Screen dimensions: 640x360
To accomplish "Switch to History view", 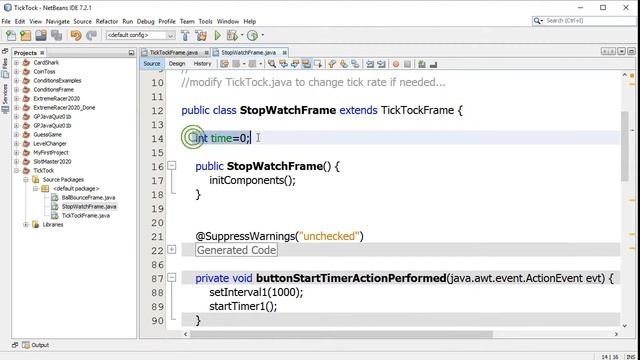I will (x=202, y=64).
